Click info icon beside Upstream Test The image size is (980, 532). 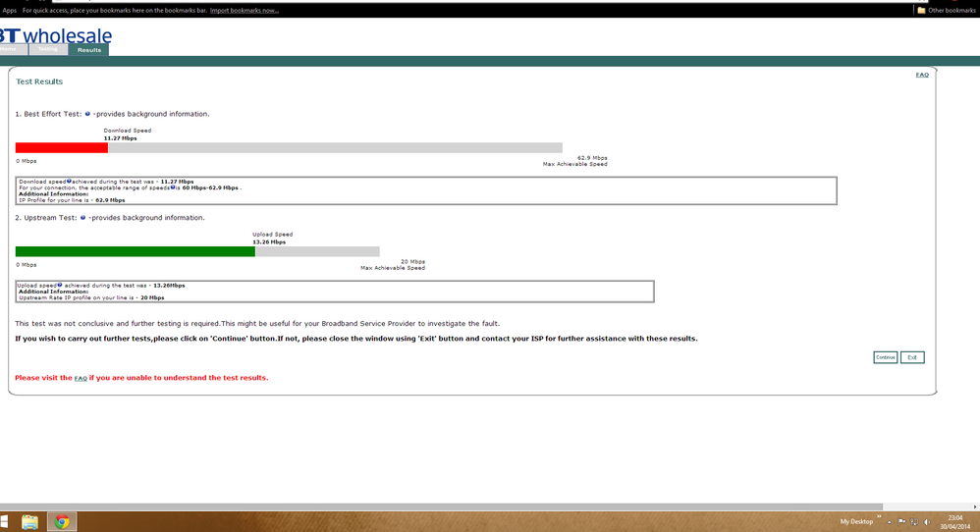(82, 218)
